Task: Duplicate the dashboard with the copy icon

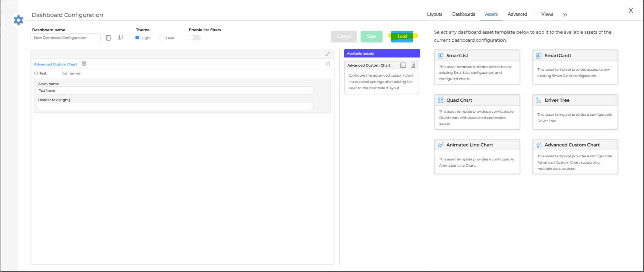Action: [x=120, y=38]
